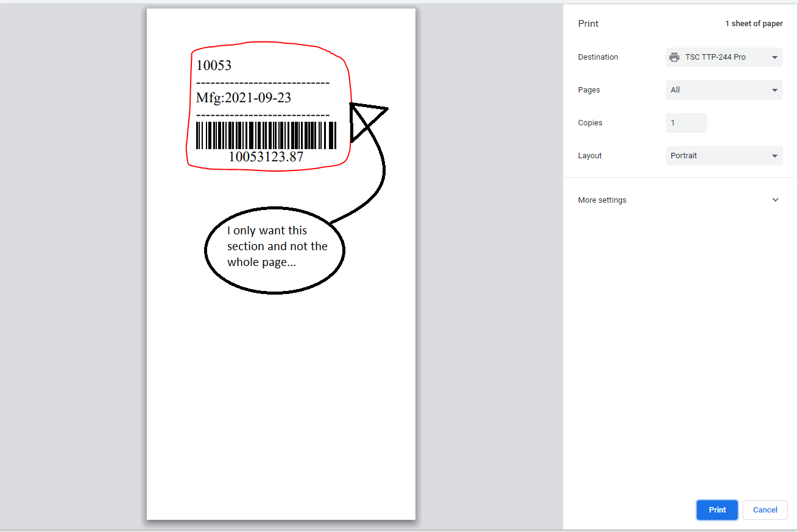Click the "10053123.87" barcode number
This screenshot has width=798, height=532.
point(266,157)
